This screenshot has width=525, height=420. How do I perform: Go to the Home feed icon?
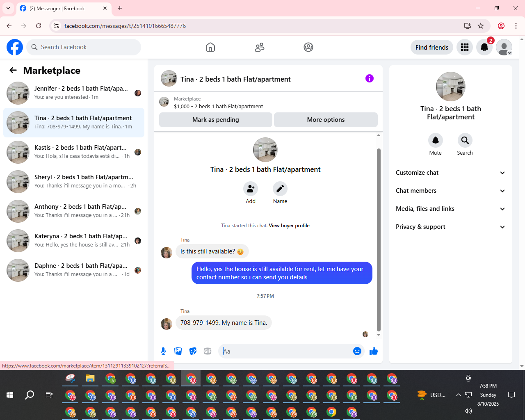click(210, 47)
